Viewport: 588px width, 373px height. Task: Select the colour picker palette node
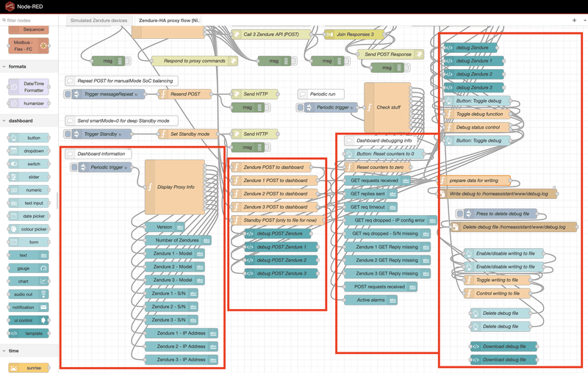pyautogui.click(x=29, y=229)
